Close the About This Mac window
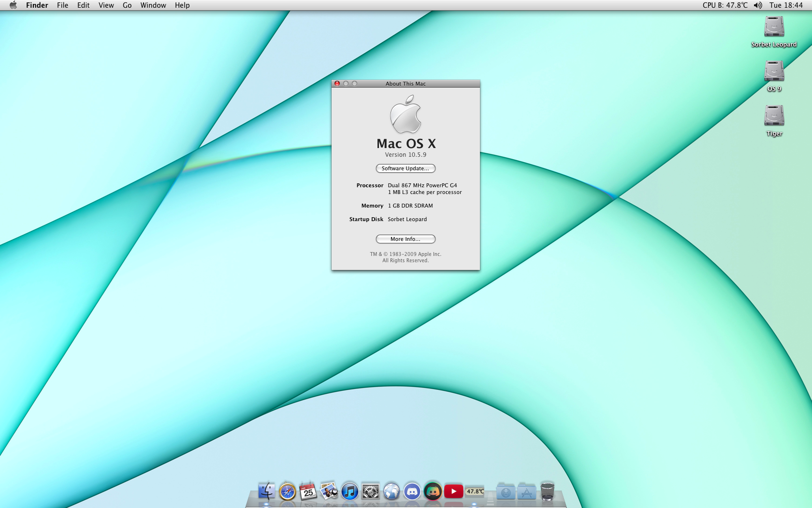 coord(337,84)
